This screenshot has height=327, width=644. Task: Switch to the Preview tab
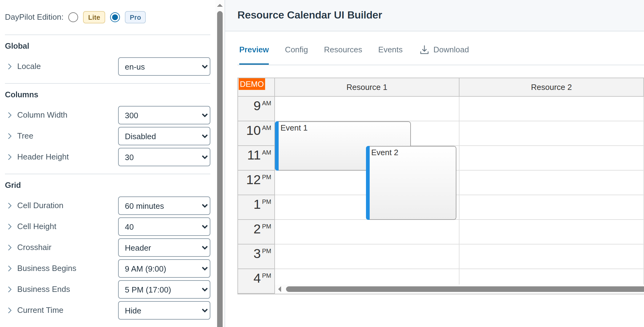click(254, 50)
